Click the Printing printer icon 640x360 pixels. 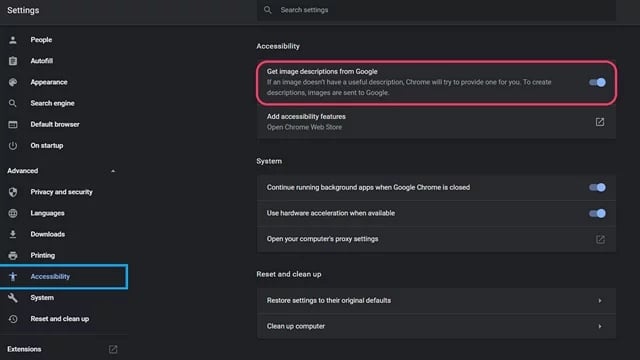13,256
